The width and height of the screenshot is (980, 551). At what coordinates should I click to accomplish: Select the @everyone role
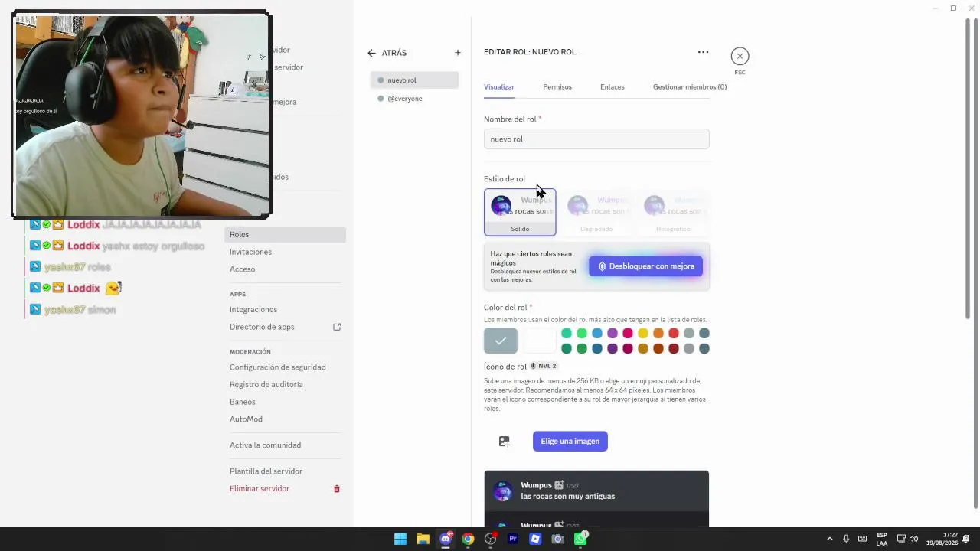[x=414, y=99]
